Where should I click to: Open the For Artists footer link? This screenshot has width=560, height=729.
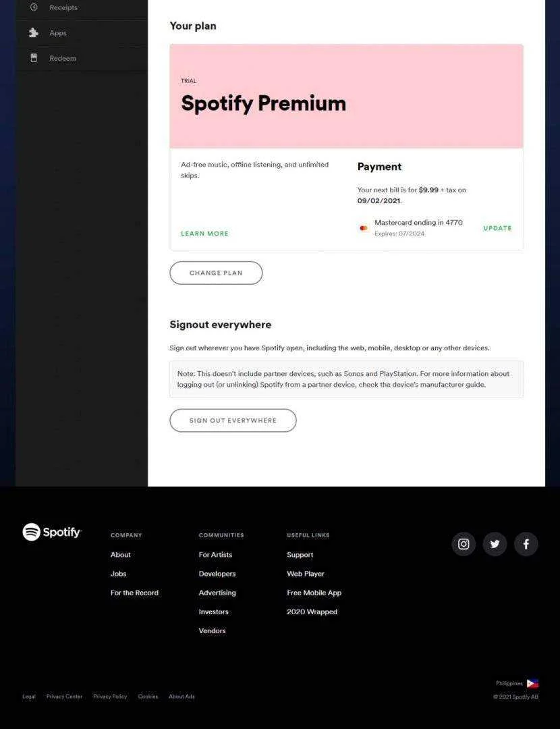point(215,555)
